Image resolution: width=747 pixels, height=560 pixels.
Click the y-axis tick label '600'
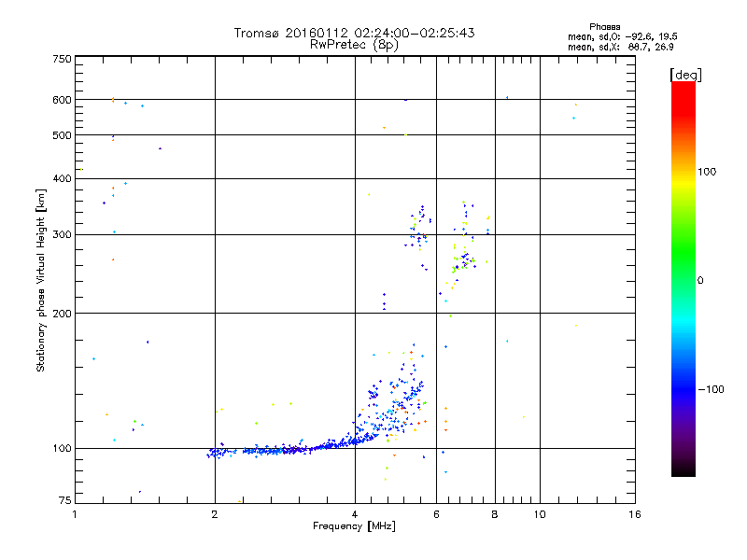pos(63,100)
